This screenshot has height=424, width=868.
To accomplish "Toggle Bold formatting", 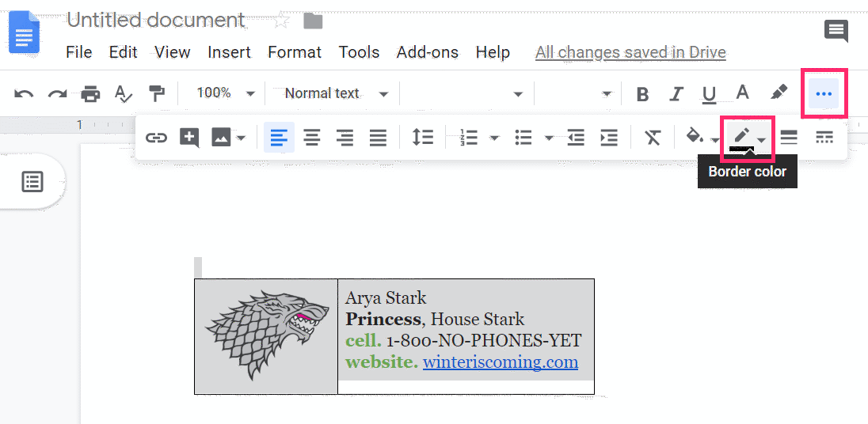I will pos(643,94).
